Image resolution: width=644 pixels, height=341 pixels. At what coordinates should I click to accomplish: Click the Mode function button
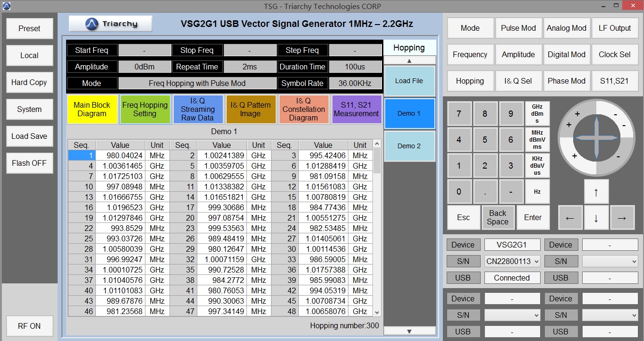(470, 28)
